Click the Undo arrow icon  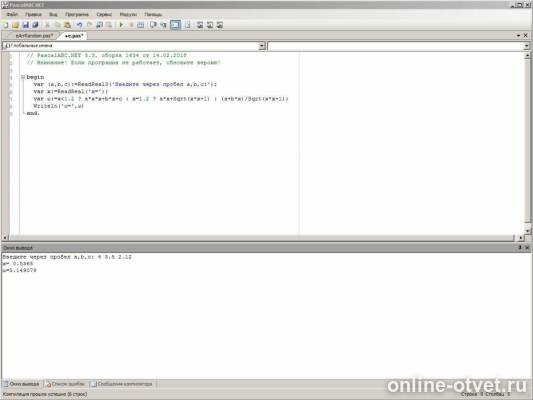[x=79, y=25]
